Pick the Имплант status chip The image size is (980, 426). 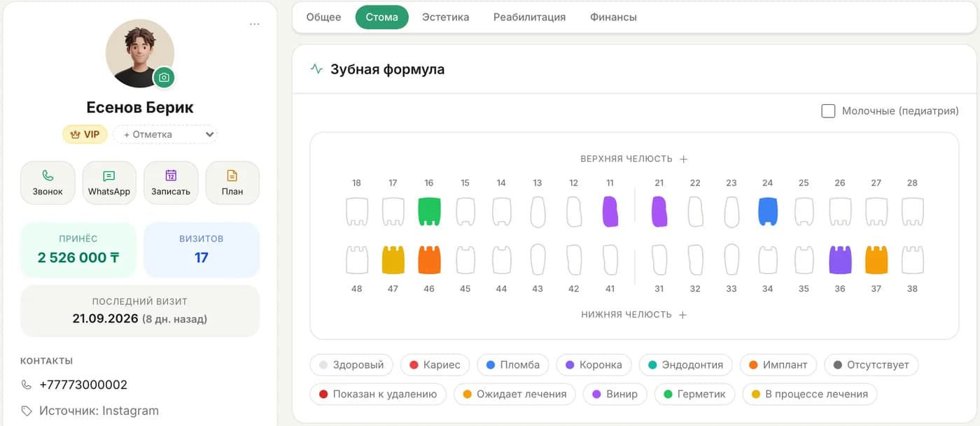point(778,364)
